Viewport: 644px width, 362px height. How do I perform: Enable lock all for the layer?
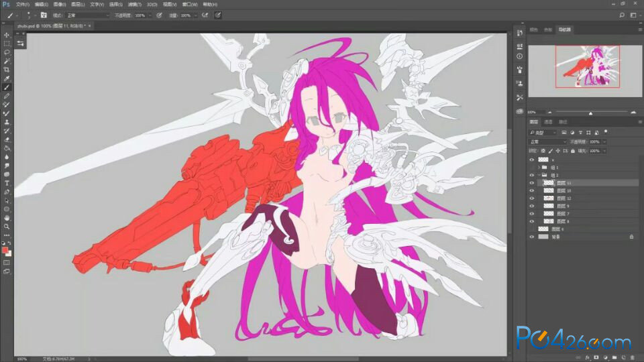coord(573,151)
